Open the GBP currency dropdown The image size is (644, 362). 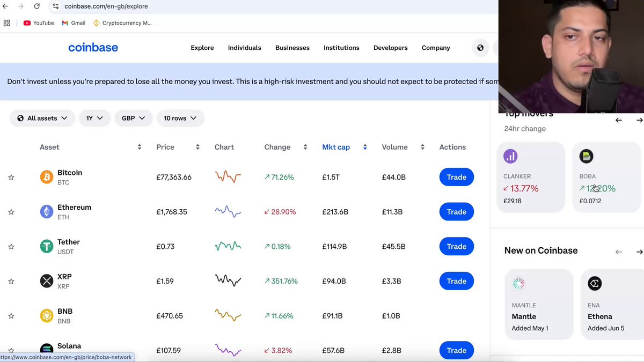tap(134, 118)
